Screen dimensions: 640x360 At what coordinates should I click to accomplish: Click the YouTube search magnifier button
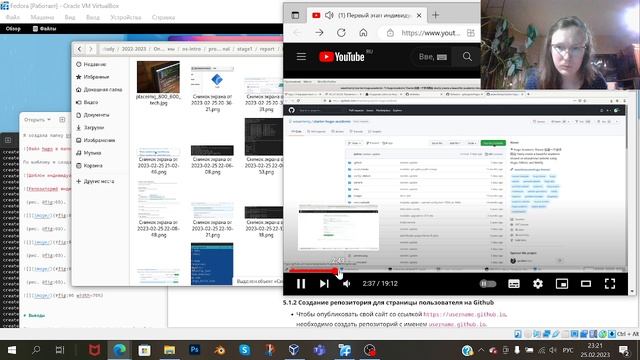[x=467, y=57]
